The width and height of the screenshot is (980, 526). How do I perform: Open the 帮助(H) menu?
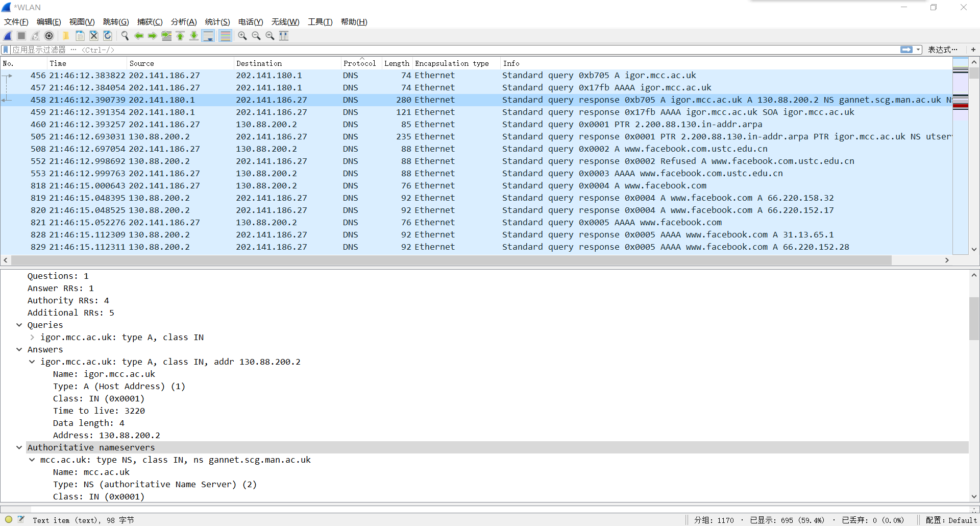click(354, 22)
